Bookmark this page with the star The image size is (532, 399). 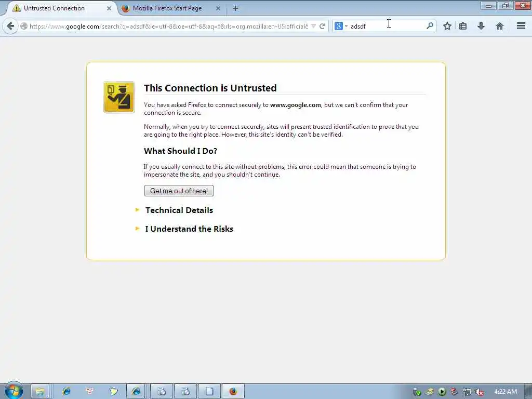click(447, 26)
